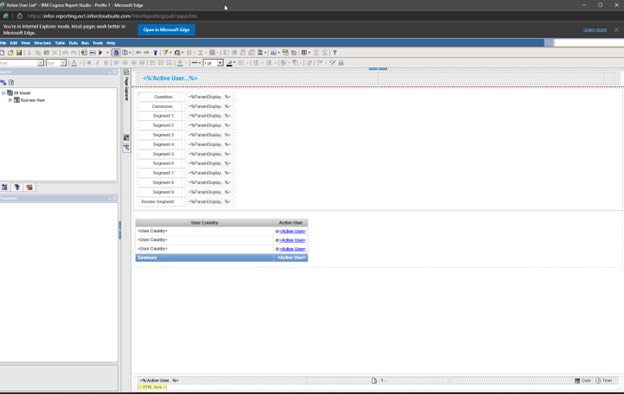The image size is (624, 394).
Task: Click the view metadata tree icon in Source pane
Action: [x=3, y=82]
